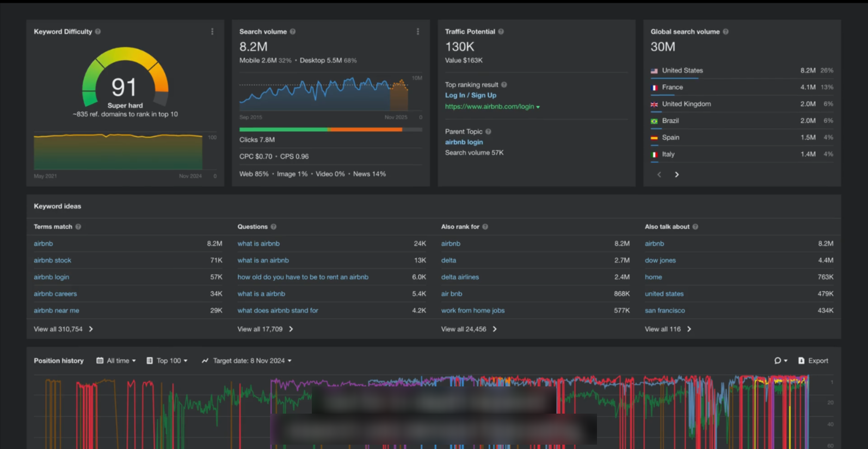Open Parent Topic help icon
The width and height of the screenshot is (868, 449).
[488, 132]
